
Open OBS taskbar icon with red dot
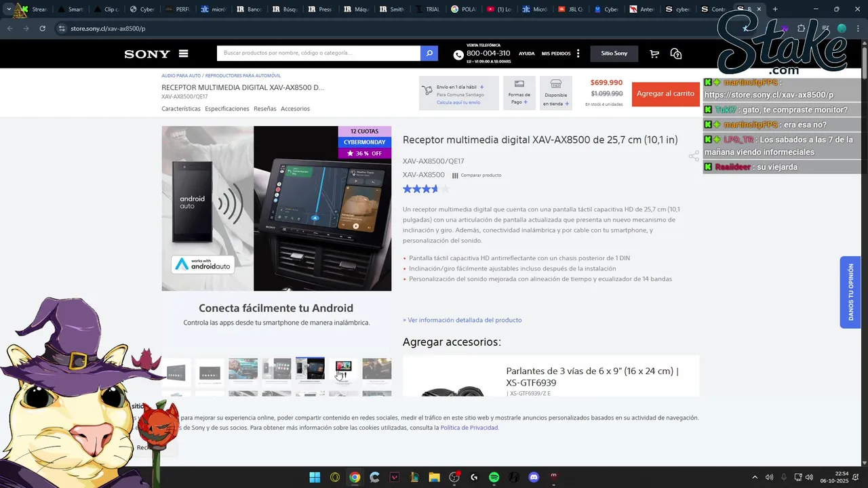point(454,477)
